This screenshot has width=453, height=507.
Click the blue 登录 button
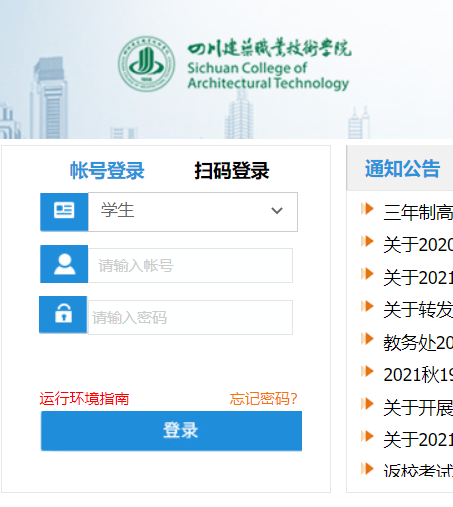click(x=171, y=431)
